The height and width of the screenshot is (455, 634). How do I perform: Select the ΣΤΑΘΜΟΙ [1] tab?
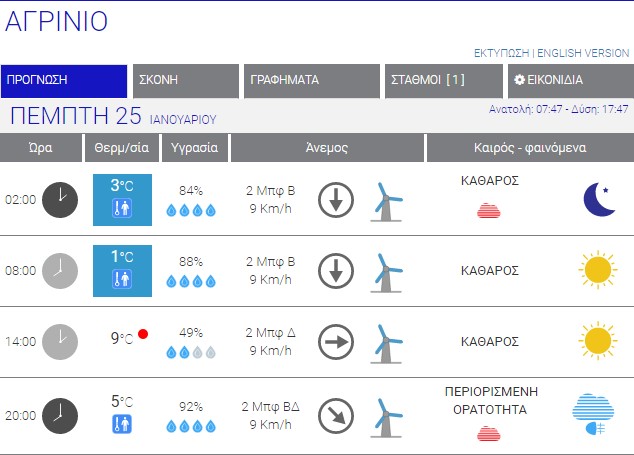(443, 81)
